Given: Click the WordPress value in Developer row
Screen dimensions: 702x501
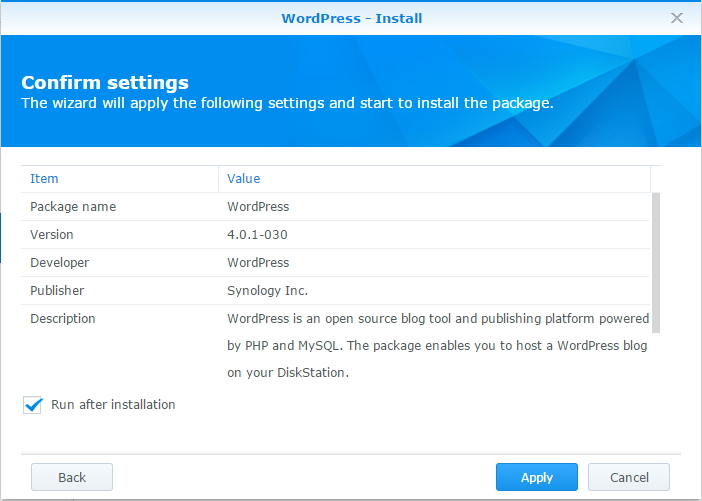Looking at the screenshot, I should [x=258, y=263].
